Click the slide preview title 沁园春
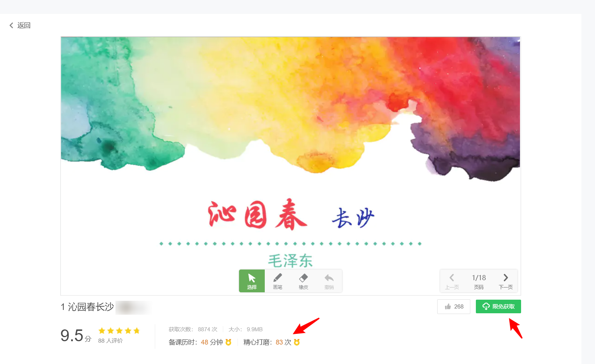Viewport: 595px width, 364px height. (257, 215)
